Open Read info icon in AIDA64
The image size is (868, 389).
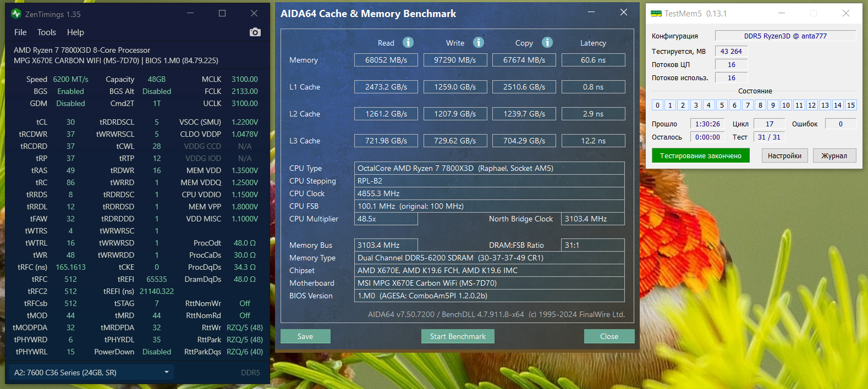(x=408, y=42)
